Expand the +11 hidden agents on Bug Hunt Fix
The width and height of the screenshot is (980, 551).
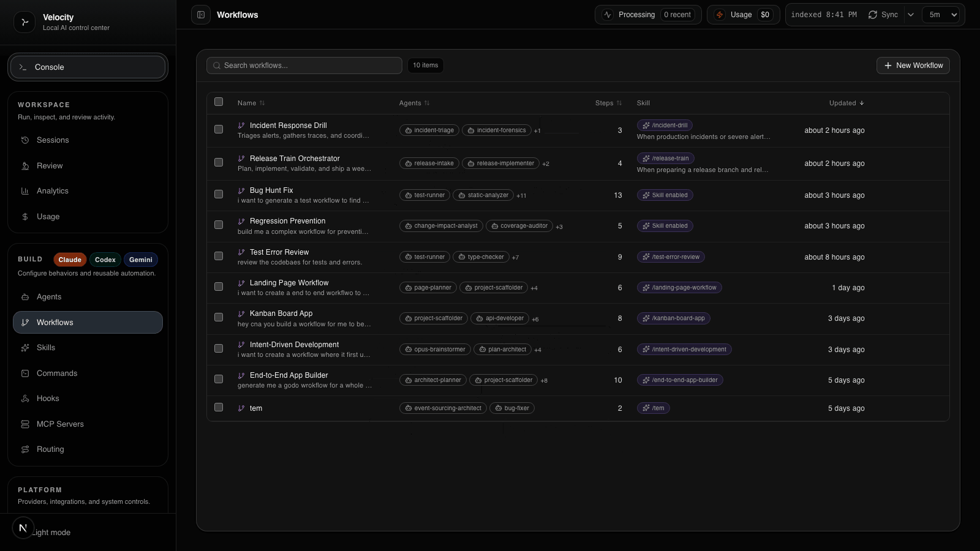pos(521,195)
